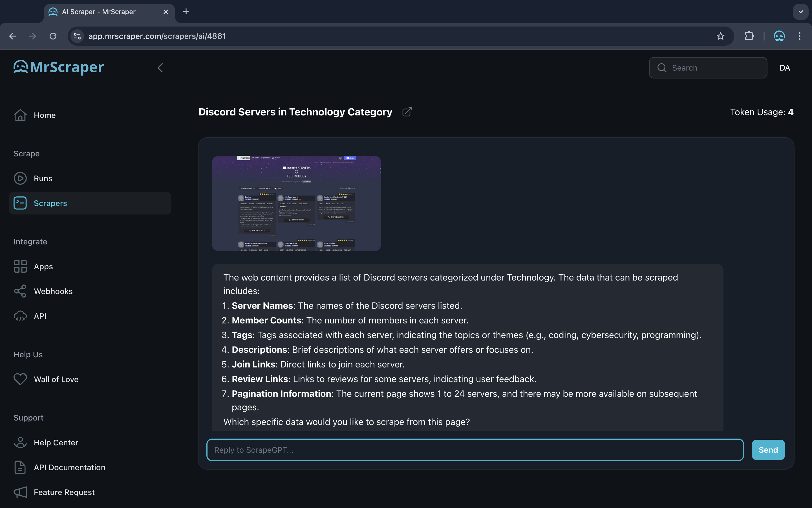Open site information icon in address bar
Screen dimensions: 812x508
pyautogui.click(x=77, y=36)
